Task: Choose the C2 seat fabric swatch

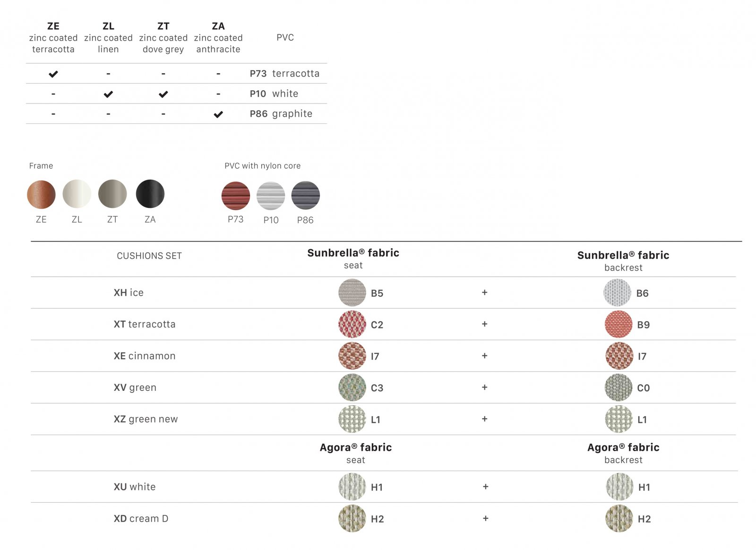Action: point(352,324)
